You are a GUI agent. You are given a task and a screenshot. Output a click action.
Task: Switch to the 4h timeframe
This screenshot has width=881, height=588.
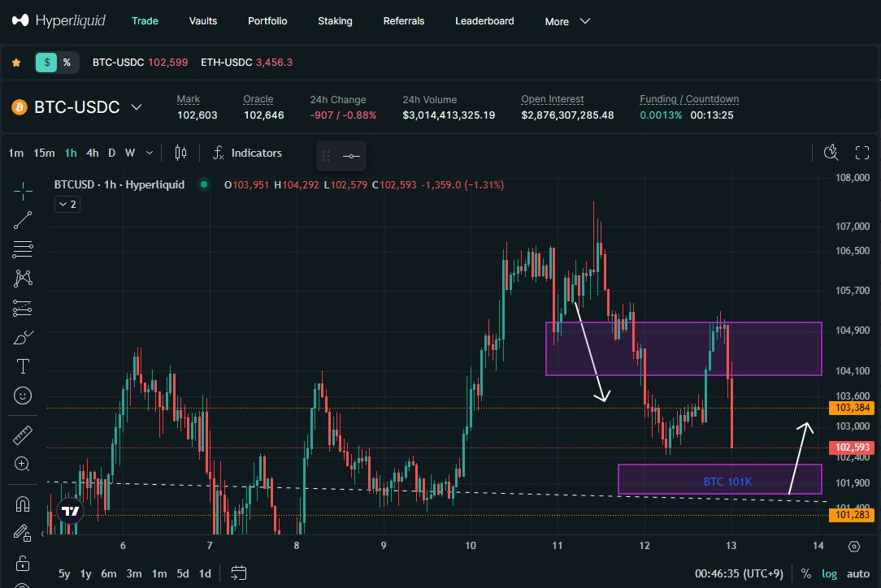[x=92, y=153]
